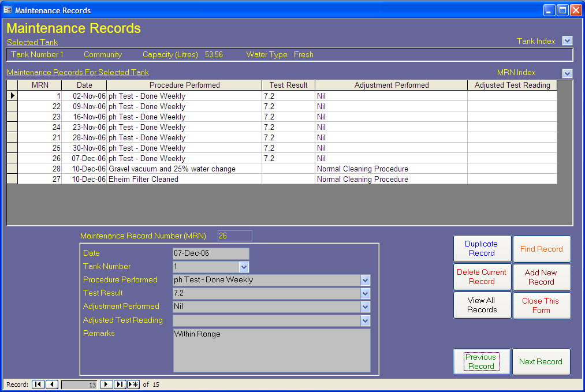The width and height of the screenshot is (585, 392).
Task: Click the Capacity value 53.56
Action: 214,54
